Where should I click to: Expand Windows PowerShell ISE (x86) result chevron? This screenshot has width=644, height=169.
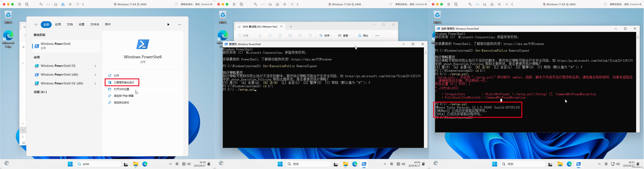pos(95,83)
